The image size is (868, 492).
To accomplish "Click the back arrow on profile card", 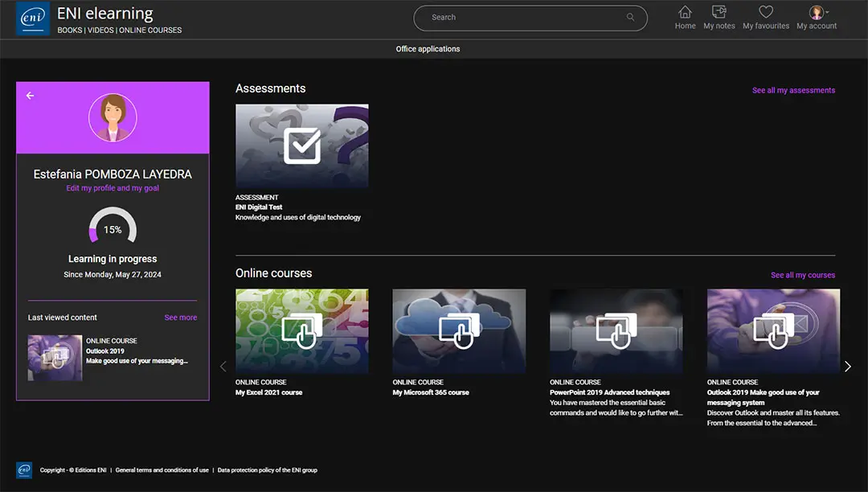I will (x=31, y=96).
